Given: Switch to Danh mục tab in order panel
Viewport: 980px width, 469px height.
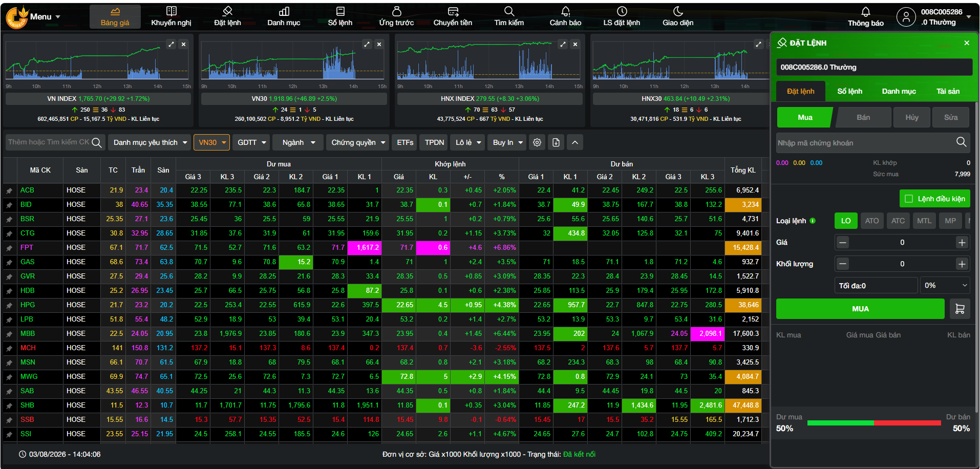Looking at the screenshot, I should tap(899, 91).
